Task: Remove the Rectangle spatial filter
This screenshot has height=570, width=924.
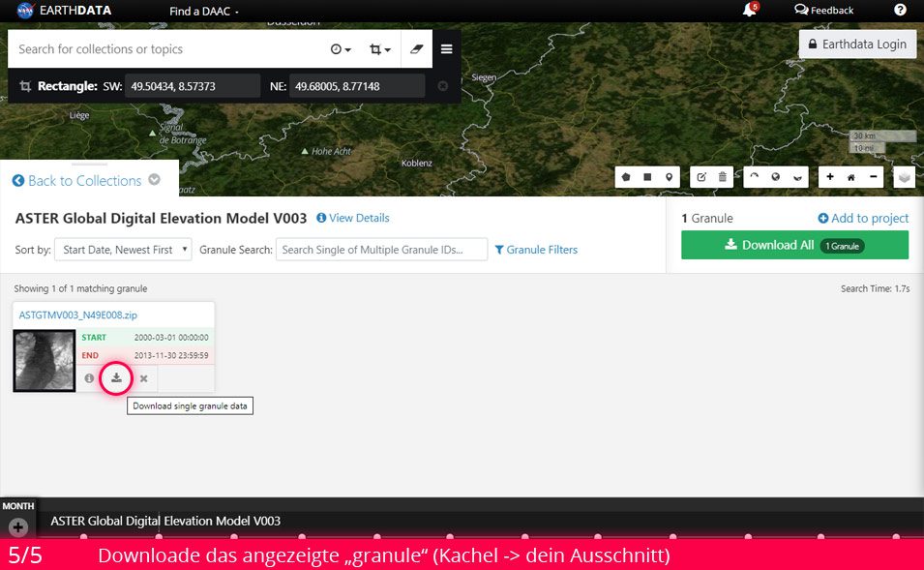Action: tap(442, 86)
